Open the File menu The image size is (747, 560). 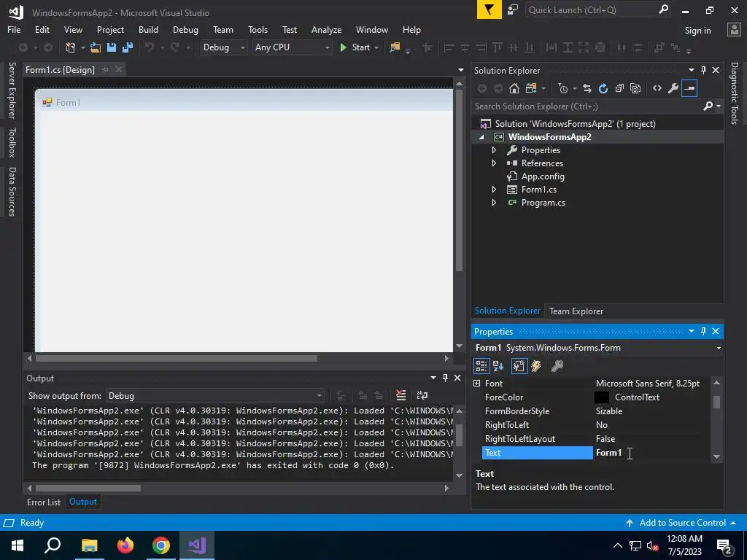click(x=14, y=29)
